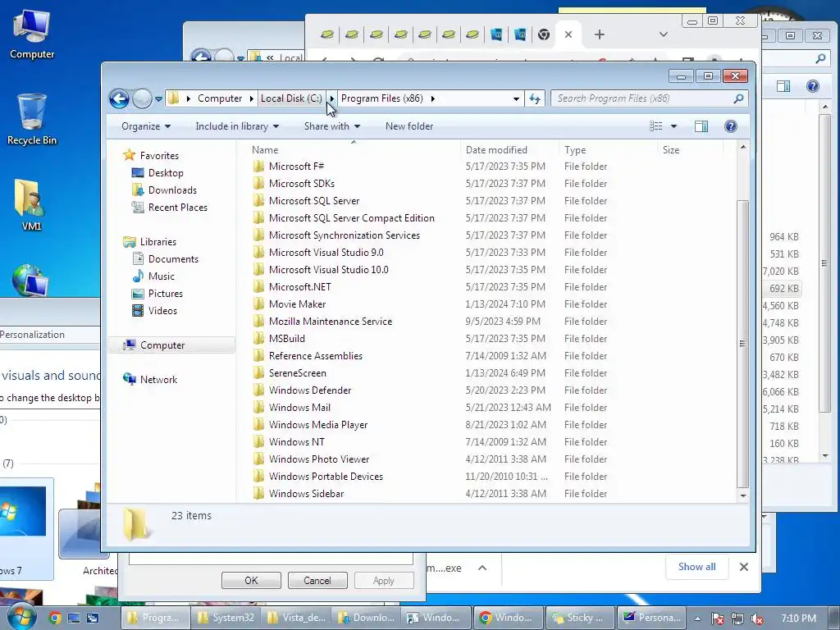Screen dimensions: 840x630
Task: Sort by the Size column header
Action: [690, 150]
